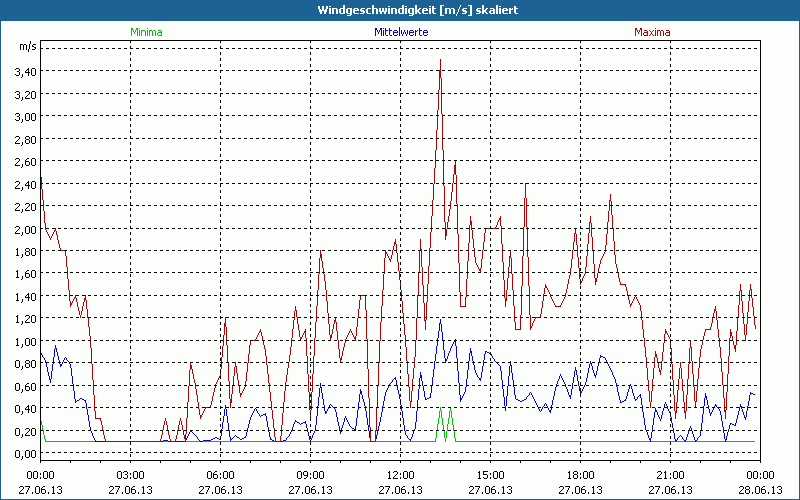This screenshot has width=800, height=500.
Task: Select the blue Mittelwerte legend label
Action: tap(400, 32)
